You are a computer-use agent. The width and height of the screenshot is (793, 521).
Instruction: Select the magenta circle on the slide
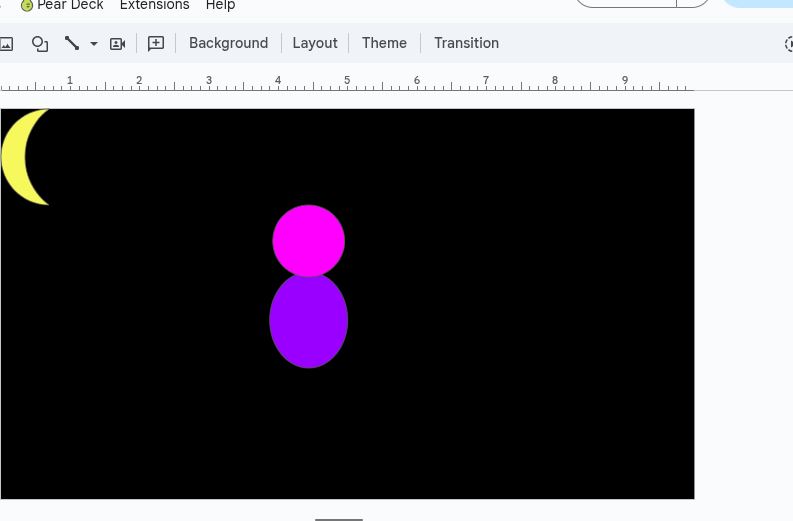click(x=308, y=238)
